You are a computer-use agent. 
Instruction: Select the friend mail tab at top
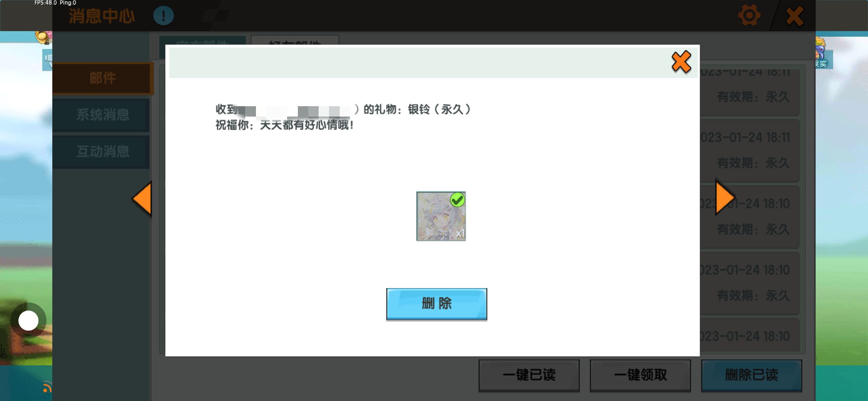coord(295,40)
